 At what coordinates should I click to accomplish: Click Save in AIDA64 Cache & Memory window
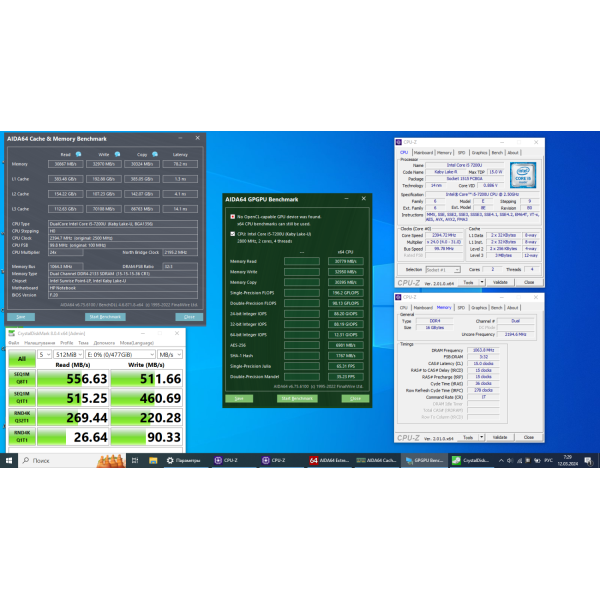21,317
